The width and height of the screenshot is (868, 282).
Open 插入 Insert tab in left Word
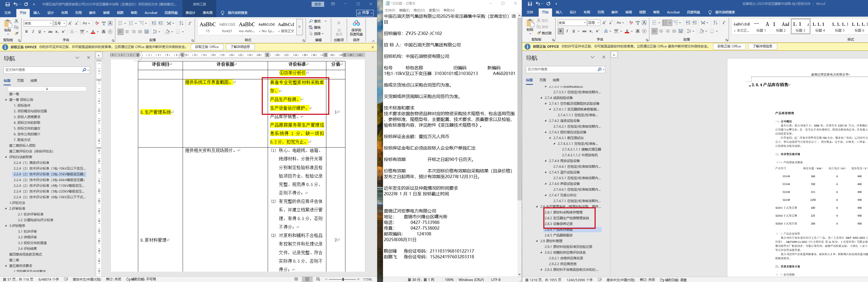(x=37, y=13)
